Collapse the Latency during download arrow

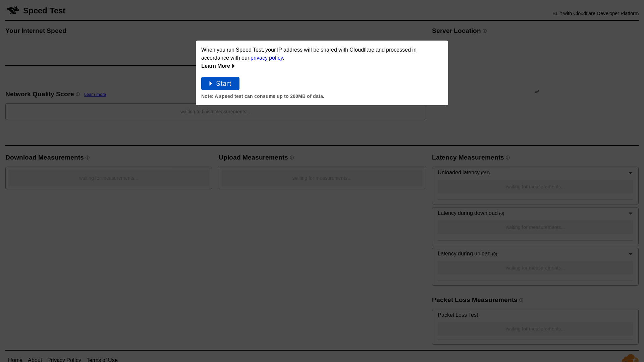pyautogui.click(x=631, y=214)
